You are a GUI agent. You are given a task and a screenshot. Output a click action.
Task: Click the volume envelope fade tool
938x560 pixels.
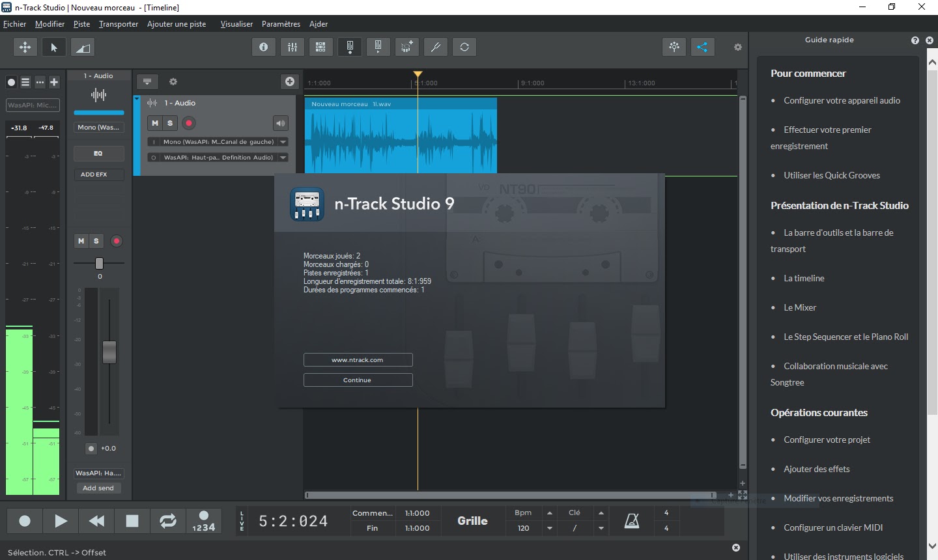(83, 47)
